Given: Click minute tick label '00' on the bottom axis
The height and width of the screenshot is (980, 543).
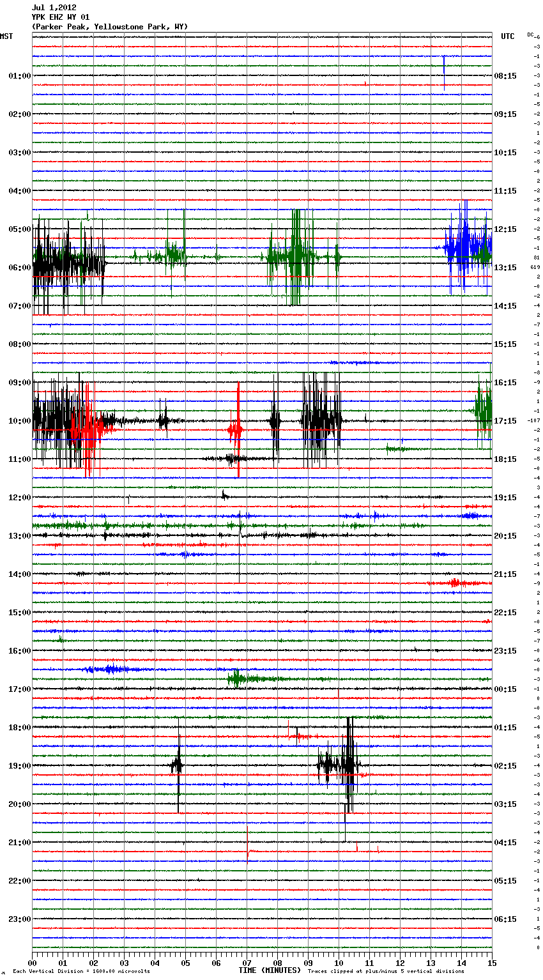Looking at the screenshot, I should pyautogui.click(x=32, y=962).
